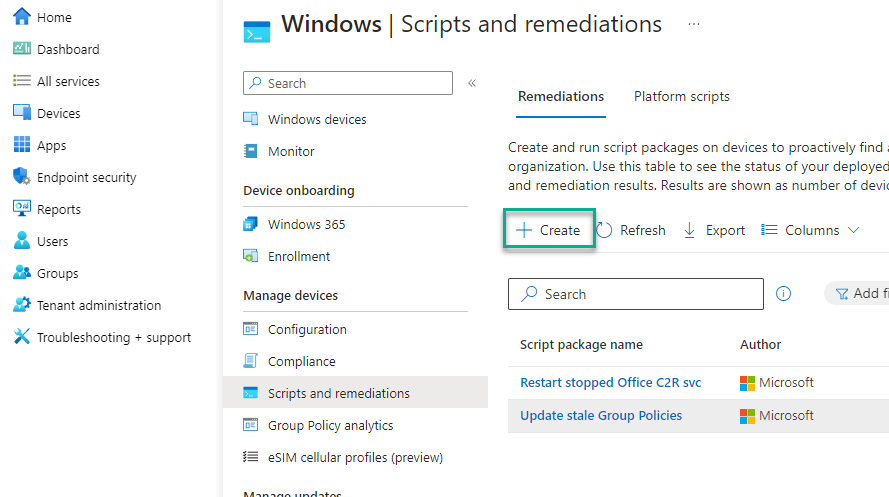Click the Add filter button

click(857, 294)
